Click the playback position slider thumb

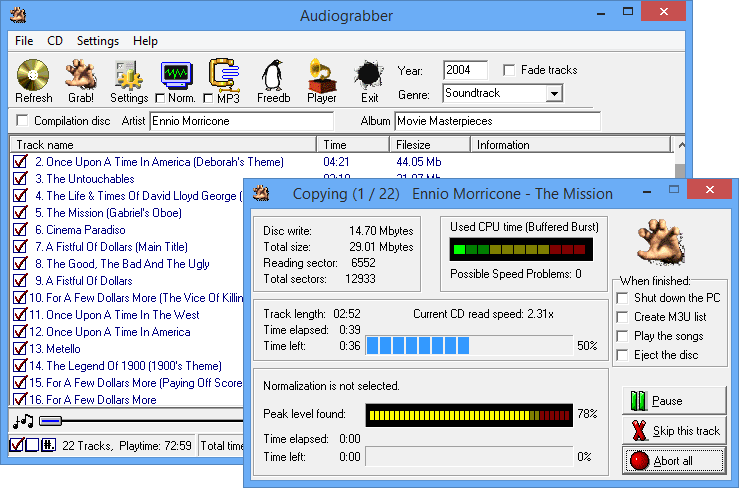(x=50, y=421)
